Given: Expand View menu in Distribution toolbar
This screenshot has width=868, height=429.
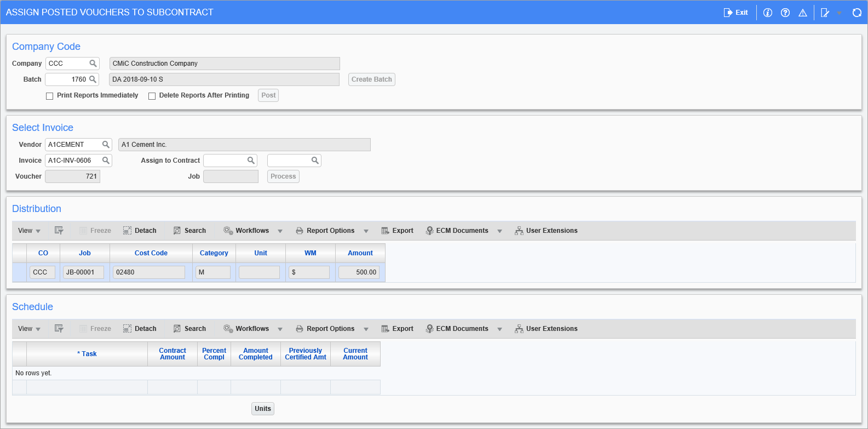Looking at the screenshot, I should point(29,231).
